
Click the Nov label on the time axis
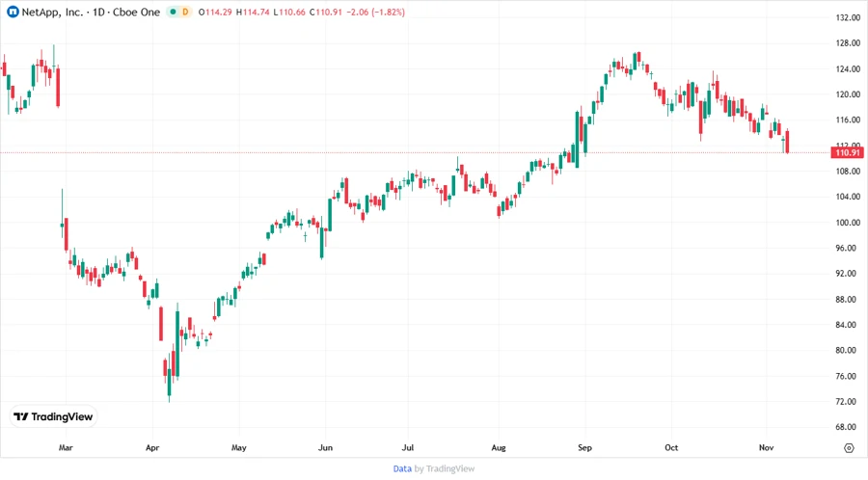766,447
